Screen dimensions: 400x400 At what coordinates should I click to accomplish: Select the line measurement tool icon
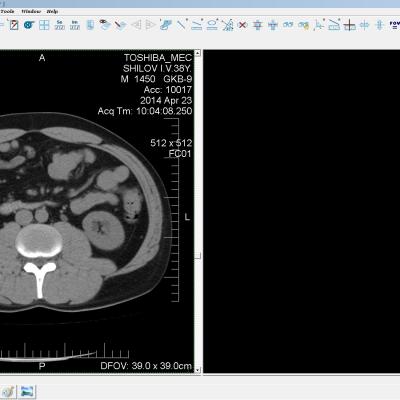182,25
